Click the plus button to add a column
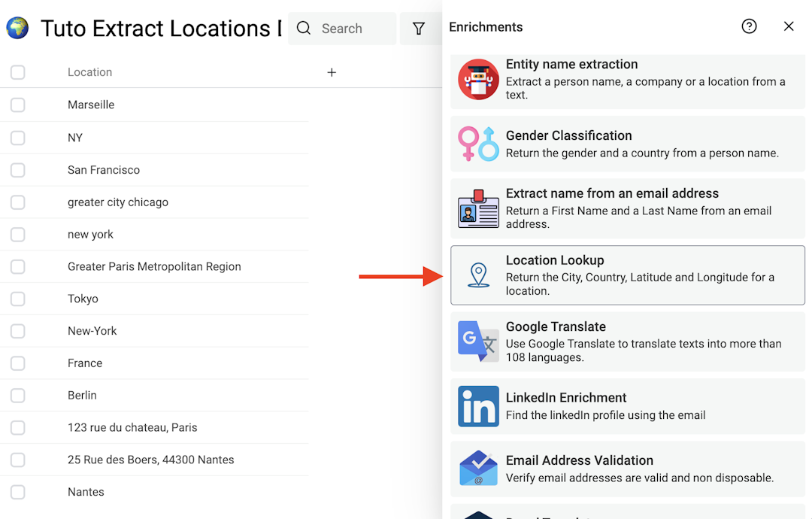 [x=332, y=72]
